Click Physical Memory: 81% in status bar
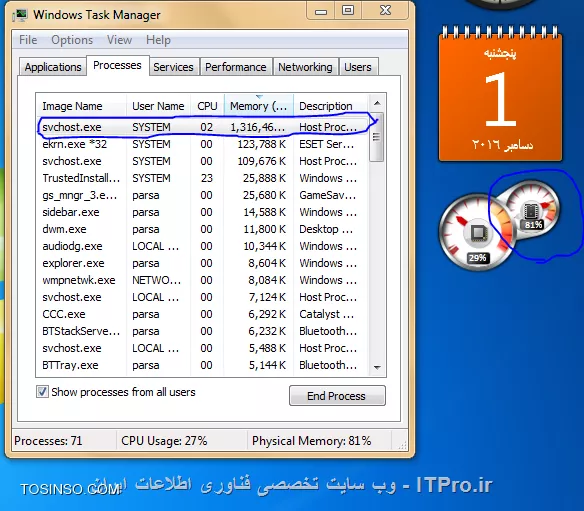Screen dimensions: 584x511 (312, 441)
